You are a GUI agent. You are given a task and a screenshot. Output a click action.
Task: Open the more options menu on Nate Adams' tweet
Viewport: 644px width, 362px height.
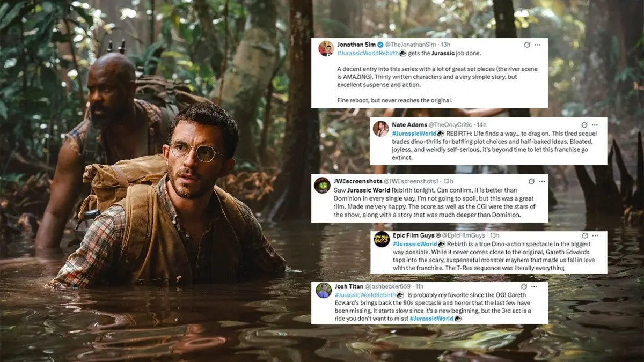(596, 124)
